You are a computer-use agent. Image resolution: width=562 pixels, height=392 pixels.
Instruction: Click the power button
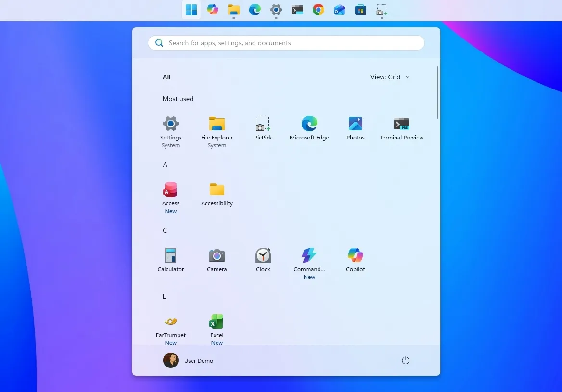(x=405, y=360)
